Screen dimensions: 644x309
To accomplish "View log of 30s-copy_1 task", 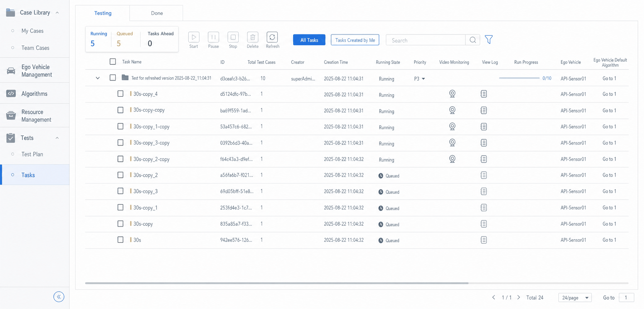I will [x=484, y=207].
